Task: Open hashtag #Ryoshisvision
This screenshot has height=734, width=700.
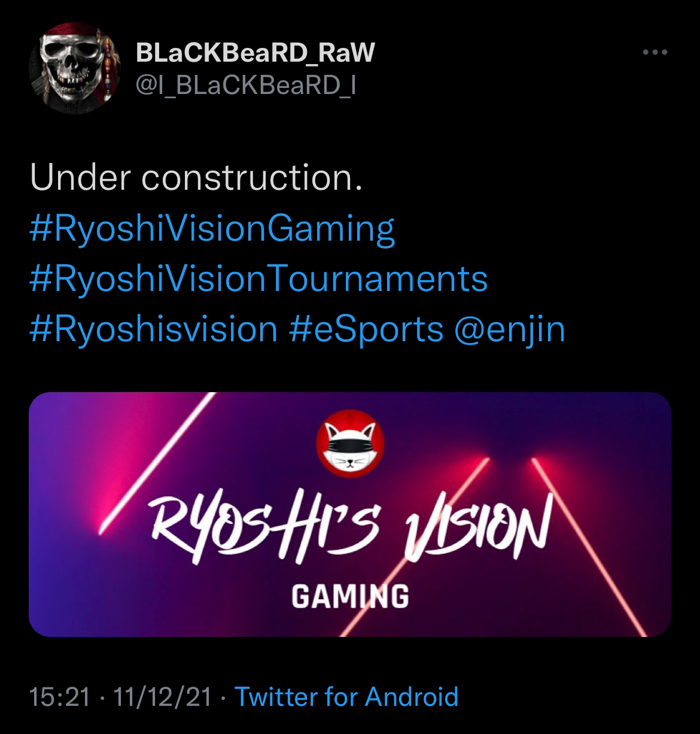Action: (153, 329)
